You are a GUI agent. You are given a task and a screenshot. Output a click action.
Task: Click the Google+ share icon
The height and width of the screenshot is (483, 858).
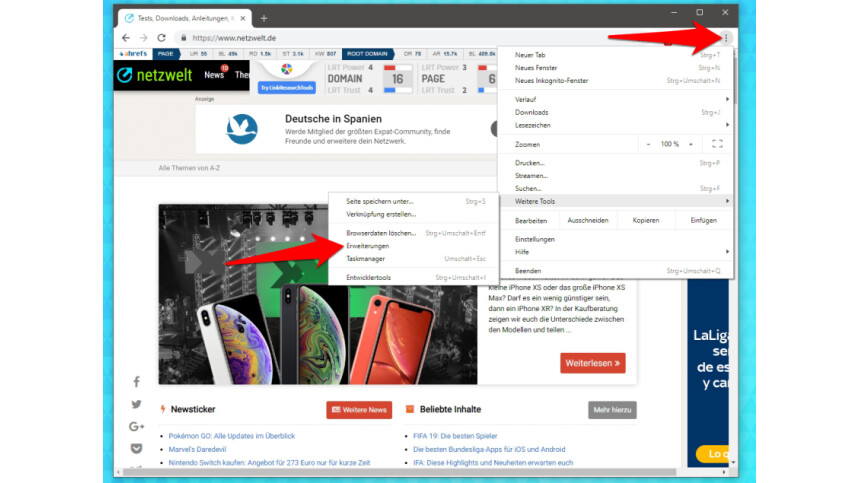136,427
